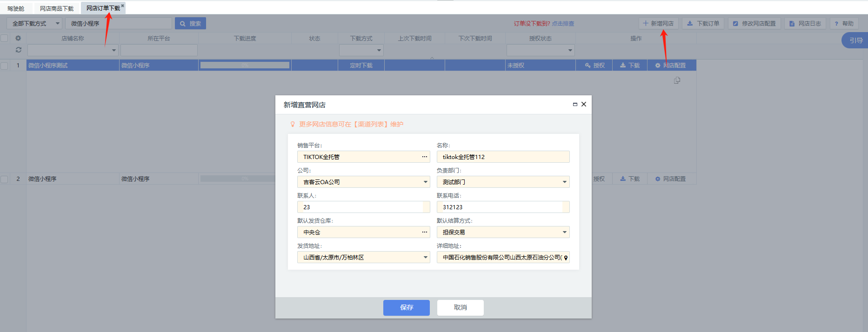Click the refresh icon in filter row

pyautogui.click(x=19, y=50)
